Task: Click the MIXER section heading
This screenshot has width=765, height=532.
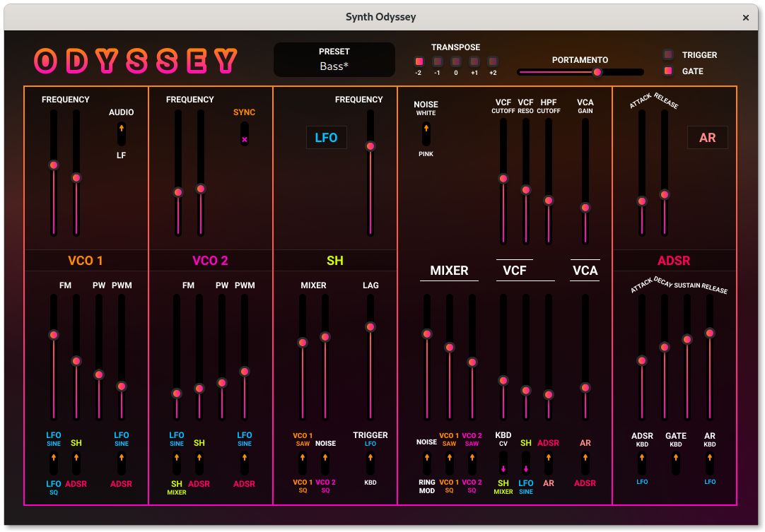Action: [x=449, y=271]
